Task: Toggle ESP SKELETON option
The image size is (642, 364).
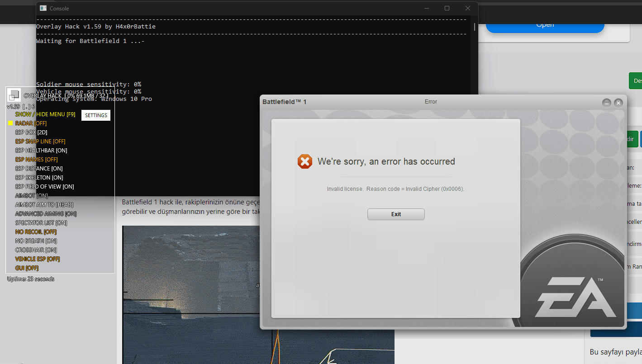Action: [39, 177]
